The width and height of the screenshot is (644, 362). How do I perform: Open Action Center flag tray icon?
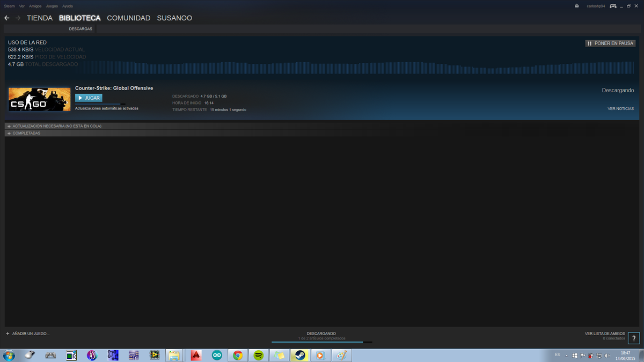click(x=582, y=355)
